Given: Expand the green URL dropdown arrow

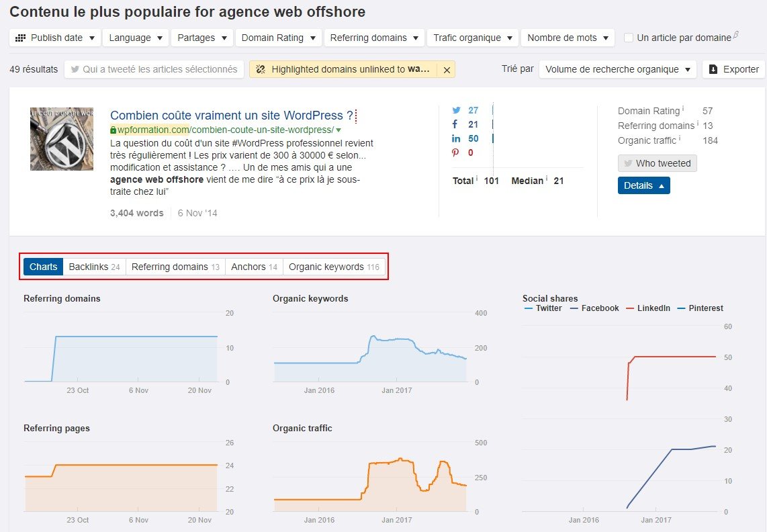Looking at the screenshot, I should [x=339, y=130].
